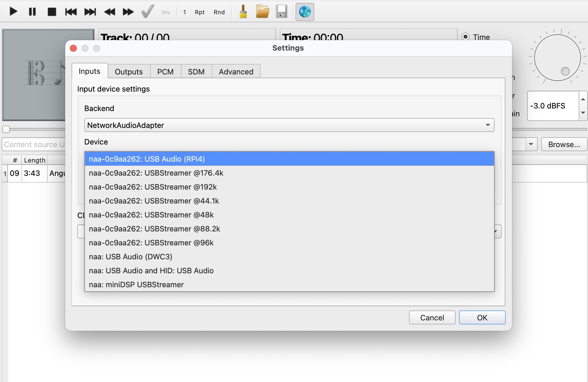Select naa: miniDSP USBStreamer device

pos(289,285)
